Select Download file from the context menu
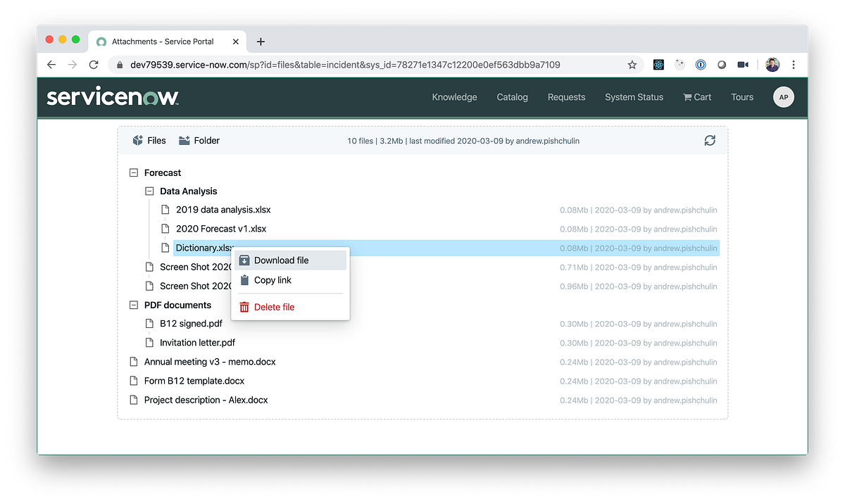The width and height of the screenshot is (845, 504). [x=282, y=260]
